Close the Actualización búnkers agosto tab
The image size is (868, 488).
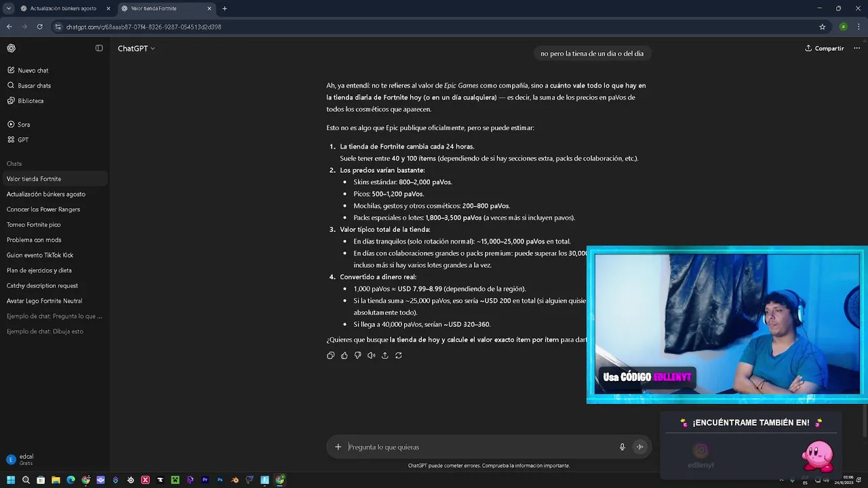108,8
